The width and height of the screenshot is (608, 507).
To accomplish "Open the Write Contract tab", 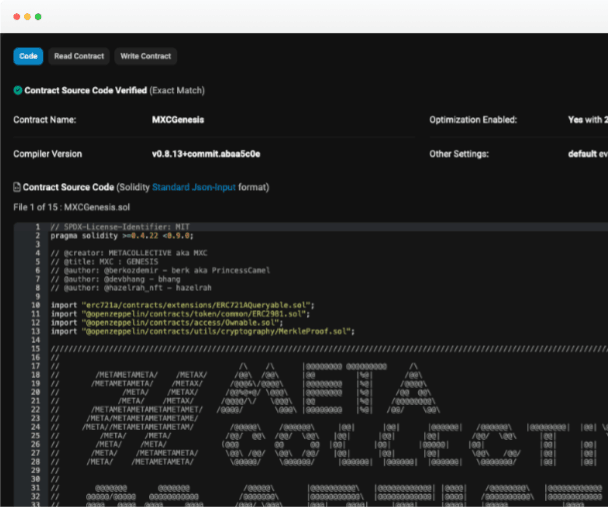I will click(x=146, y=56).
